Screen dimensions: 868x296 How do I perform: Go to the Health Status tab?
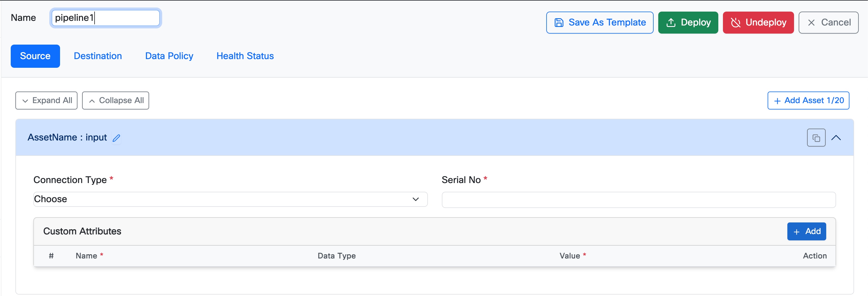[245, 56]
